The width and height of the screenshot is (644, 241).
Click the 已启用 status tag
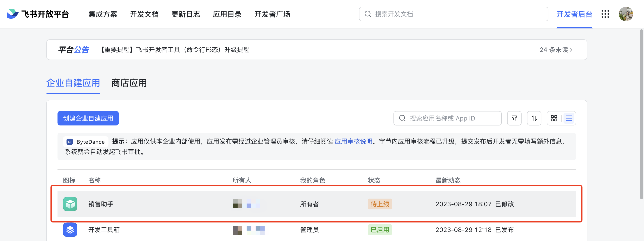pos(380,229)
